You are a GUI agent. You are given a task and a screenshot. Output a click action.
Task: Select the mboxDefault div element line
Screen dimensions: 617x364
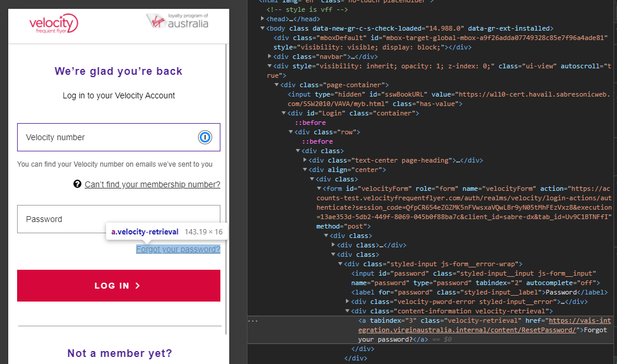click(440, 42)
